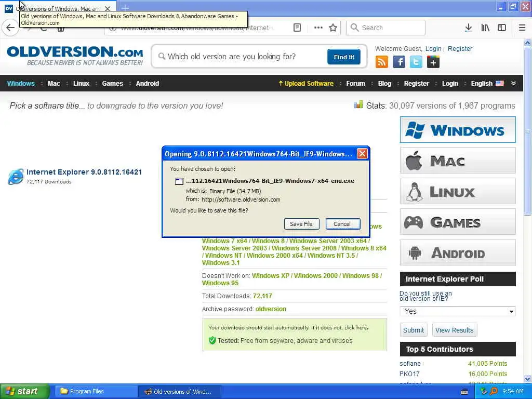
Task: Focus the Firefox Search box
Action: 385,28
